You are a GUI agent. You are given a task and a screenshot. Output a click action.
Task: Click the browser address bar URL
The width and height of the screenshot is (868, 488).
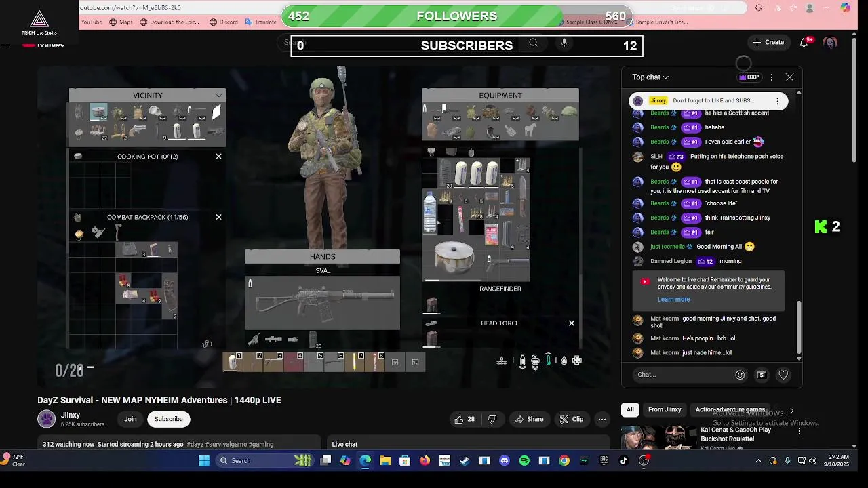point(130,7)
